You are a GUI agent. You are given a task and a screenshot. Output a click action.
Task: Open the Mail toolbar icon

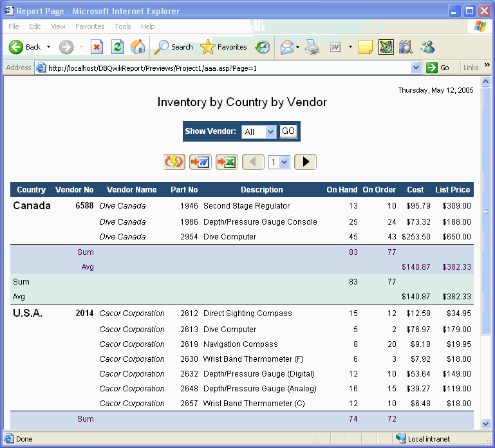point(286,47)
